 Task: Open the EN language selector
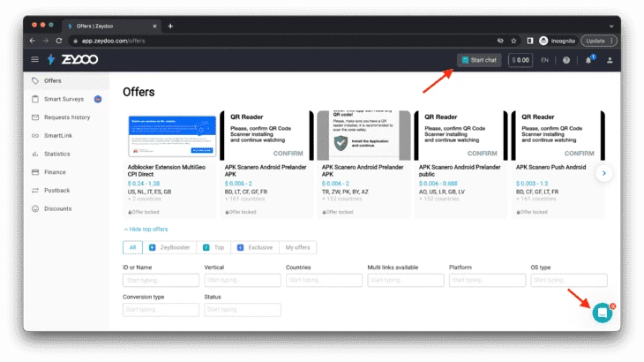click(x=544, y=60)
